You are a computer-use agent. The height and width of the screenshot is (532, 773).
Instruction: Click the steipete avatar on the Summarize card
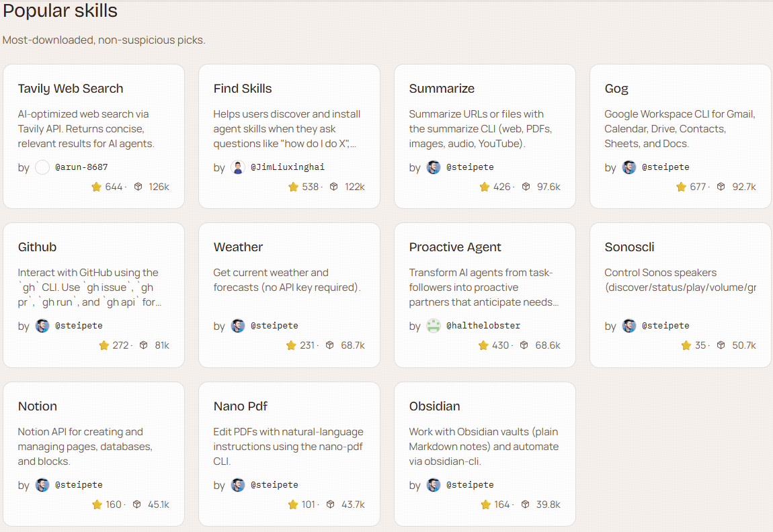(x=434, y=167)
